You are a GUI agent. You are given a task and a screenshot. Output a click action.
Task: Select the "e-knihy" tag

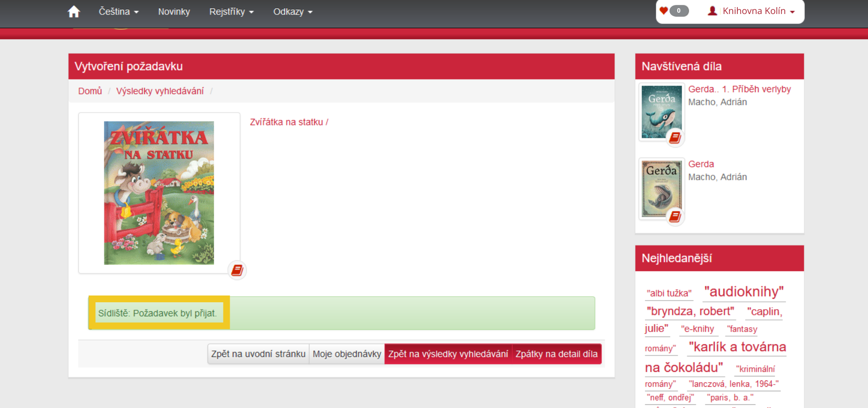(698, 329)
